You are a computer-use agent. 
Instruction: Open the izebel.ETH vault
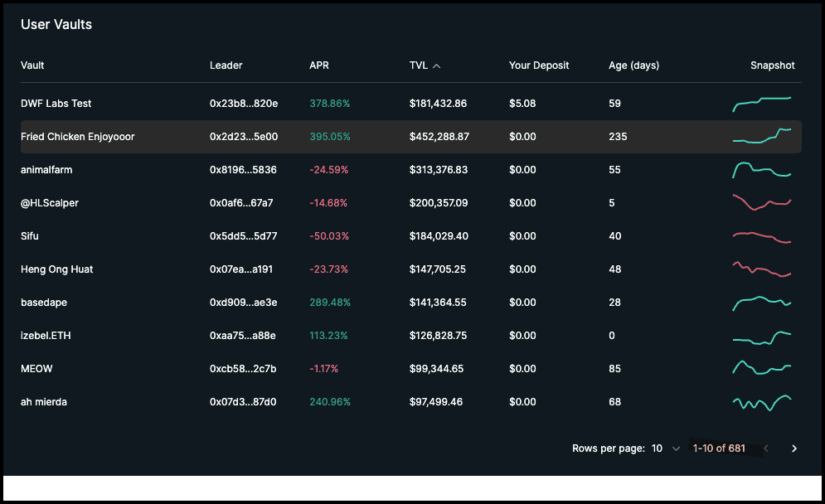[46, 336]
